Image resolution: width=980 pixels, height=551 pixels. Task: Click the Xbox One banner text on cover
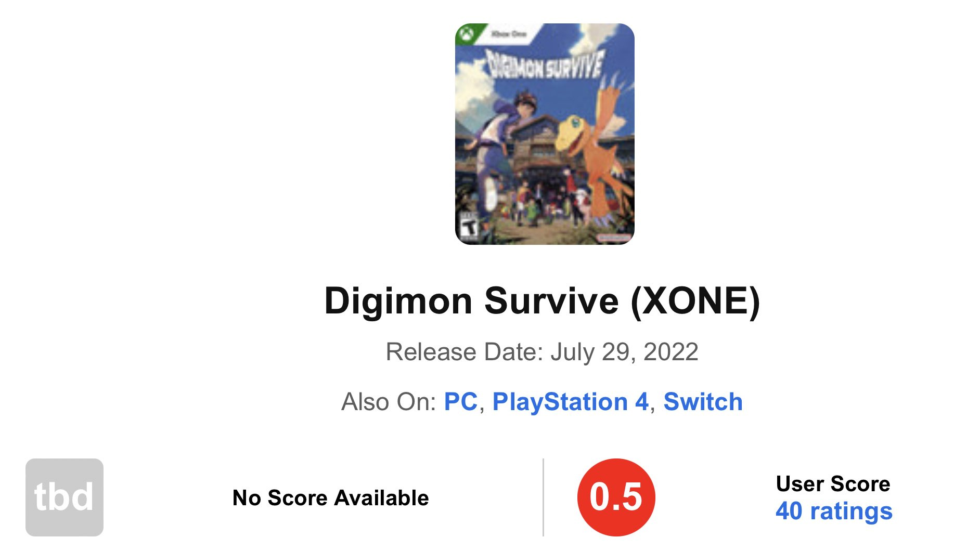point(509,34)
